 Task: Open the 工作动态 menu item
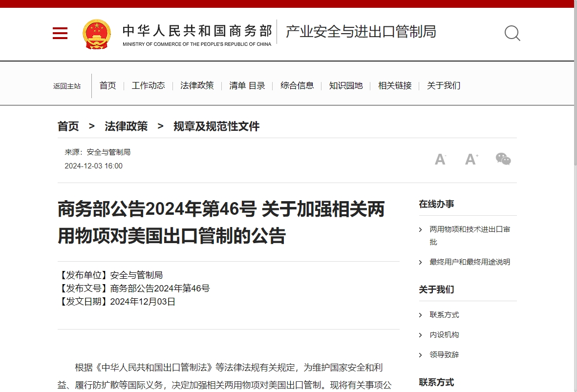click(149, 85)
